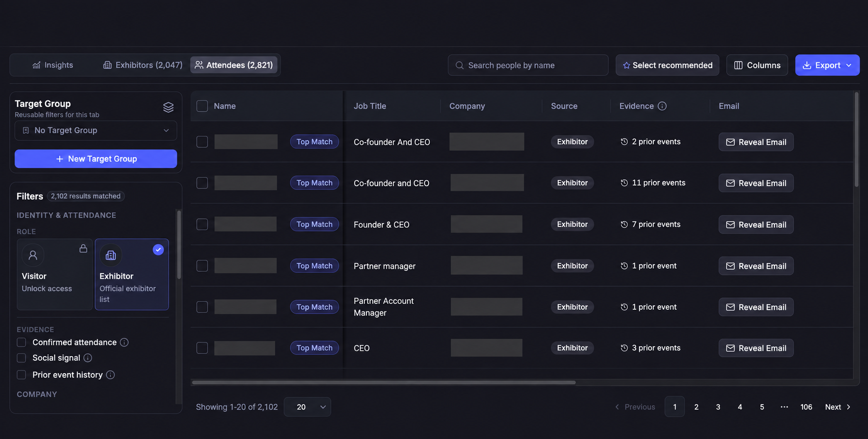868x439 pixels.
Task: Click Select recommended button
Action: click(667, 65)
